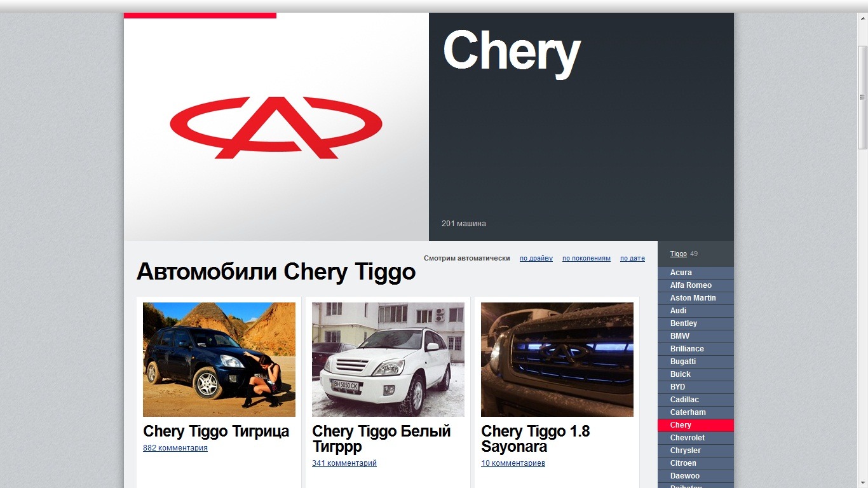Sort cars по поколениям
This screenshot has height=488, width=868.
click(587, 259)
